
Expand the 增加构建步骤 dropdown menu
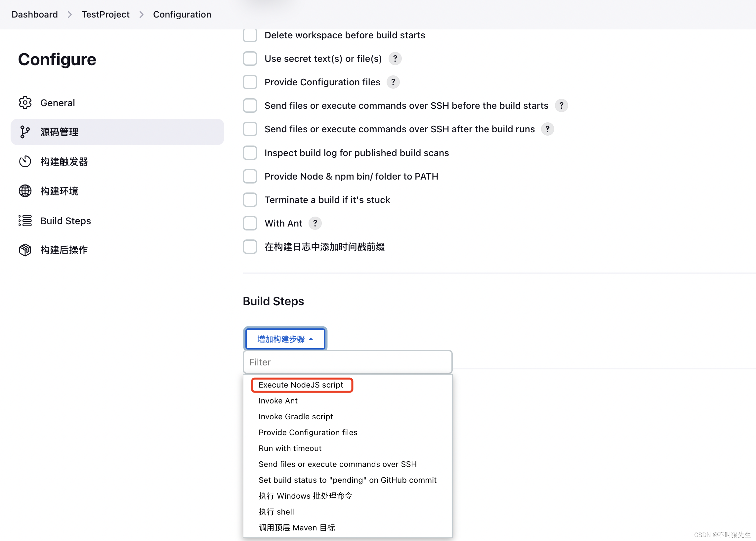pyautogui.click(x=285, y=338)
